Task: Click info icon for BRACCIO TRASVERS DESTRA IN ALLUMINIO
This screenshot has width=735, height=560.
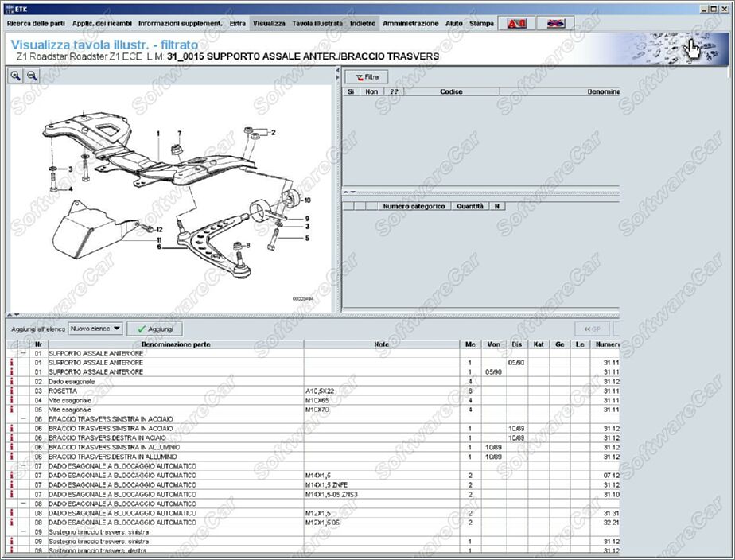Action: click(x=12, y=457)
